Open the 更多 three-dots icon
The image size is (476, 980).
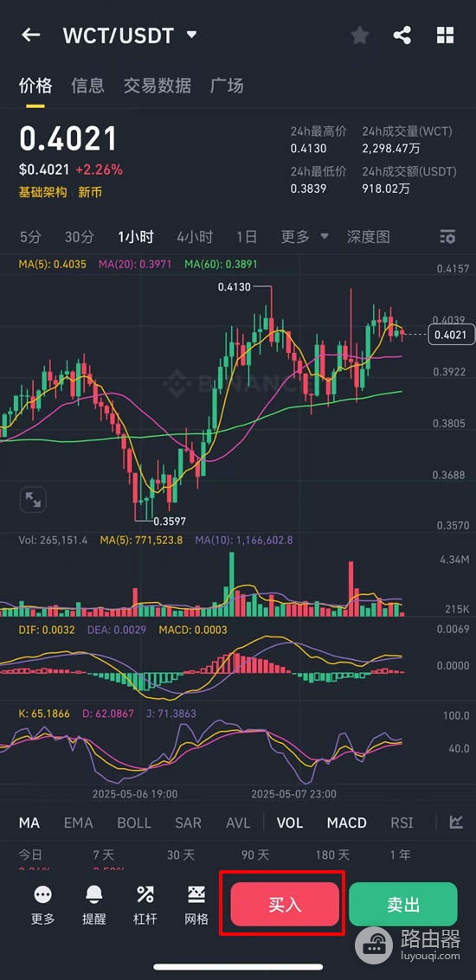[43, 894]
